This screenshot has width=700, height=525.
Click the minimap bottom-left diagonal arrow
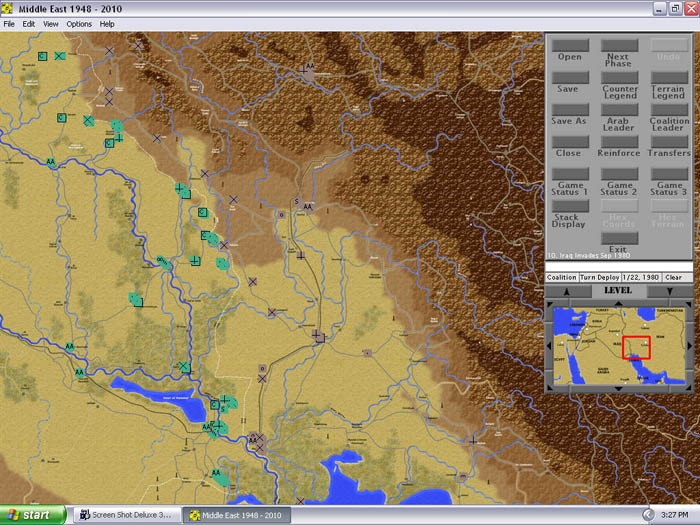pyautogui.click(x=550, y=388)
